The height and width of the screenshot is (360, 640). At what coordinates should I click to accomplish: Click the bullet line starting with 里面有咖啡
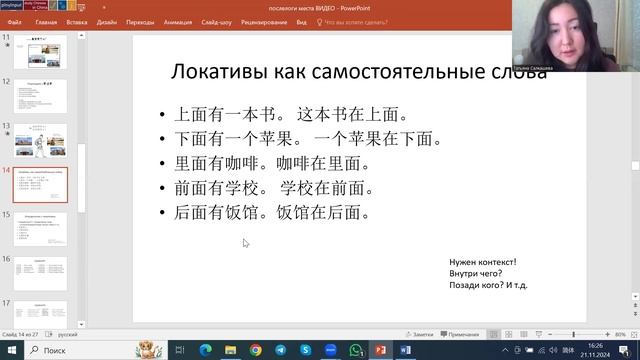point(272,164)
